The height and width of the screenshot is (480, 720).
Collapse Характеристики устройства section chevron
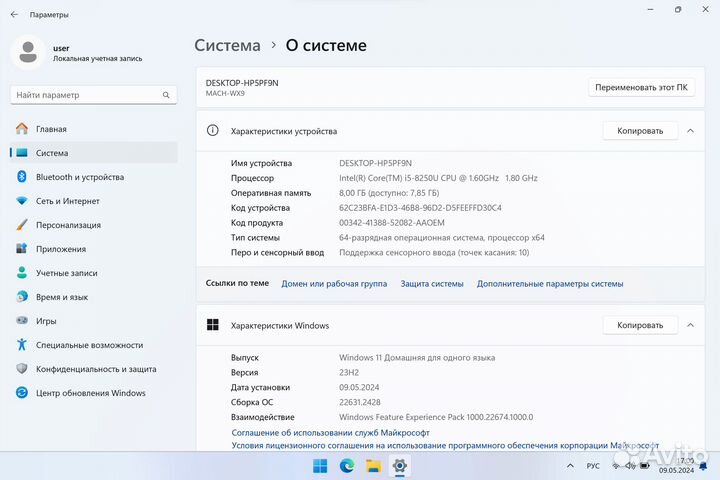690,131
